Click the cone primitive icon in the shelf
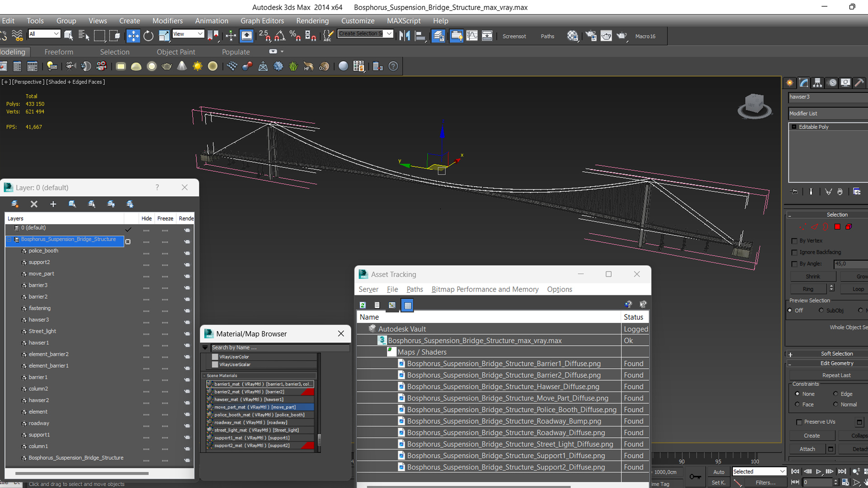 click(182, 66)
